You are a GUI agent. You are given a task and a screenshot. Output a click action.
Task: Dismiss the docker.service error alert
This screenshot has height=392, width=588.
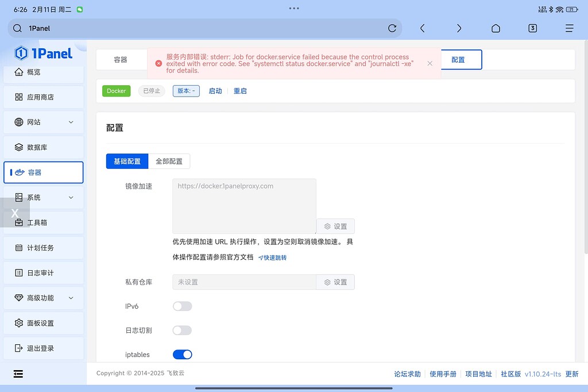(x=430, y=64)
